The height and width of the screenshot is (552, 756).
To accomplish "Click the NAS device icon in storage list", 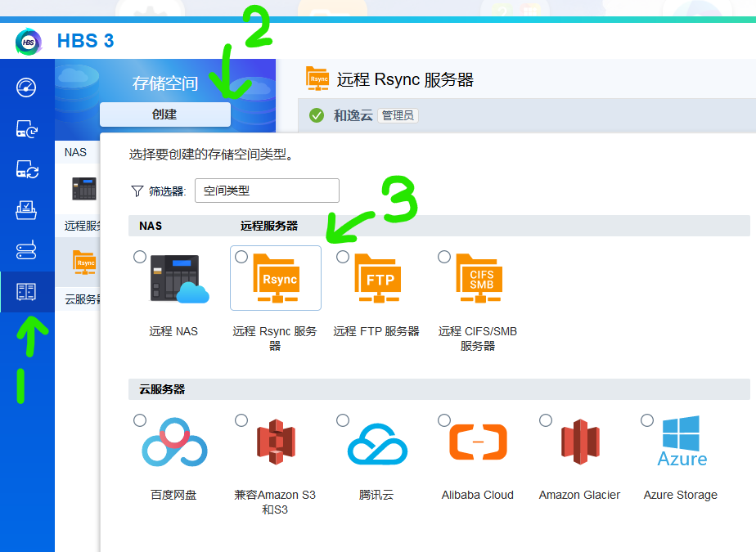I will pyautogui.click(x=84, y=189).
